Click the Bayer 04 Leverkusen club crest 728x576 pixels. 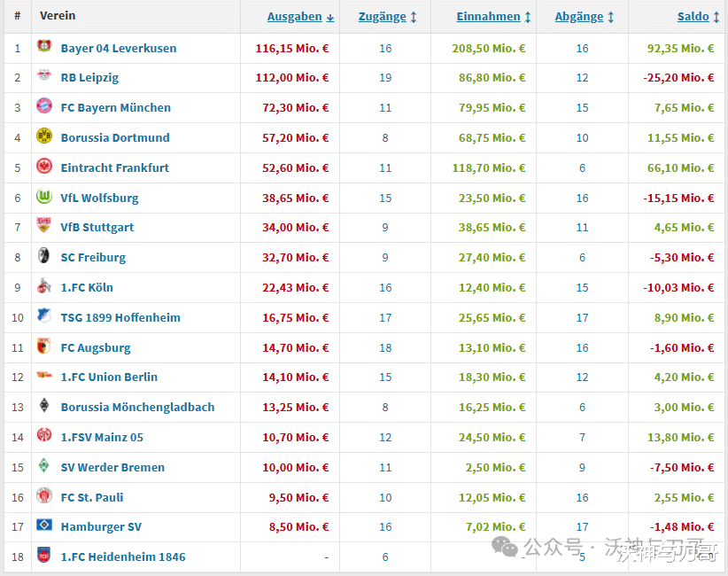coord(44,46)
